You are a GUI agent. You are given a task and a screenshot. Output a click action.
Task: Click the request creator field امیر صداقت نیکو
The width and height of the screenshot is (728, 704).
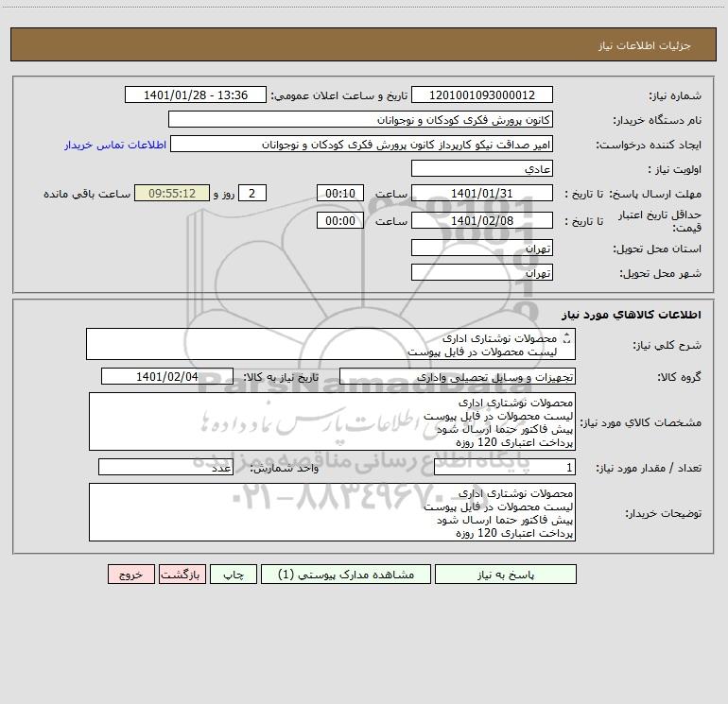pos(362,144)
